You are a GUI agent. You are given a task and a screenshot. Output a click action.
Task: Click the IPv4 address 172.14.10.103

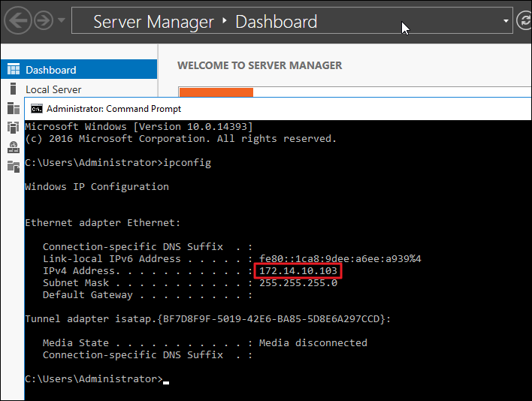[x=298, y=271]
